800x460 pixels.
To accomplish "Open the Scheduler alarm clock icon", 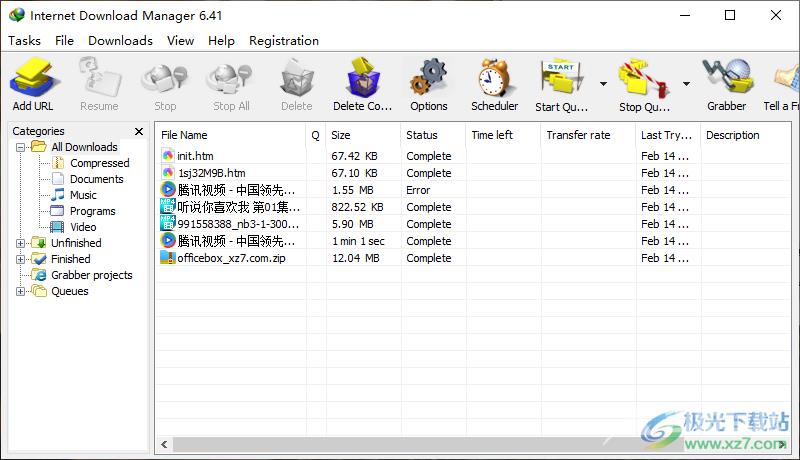I will (494, 78).
